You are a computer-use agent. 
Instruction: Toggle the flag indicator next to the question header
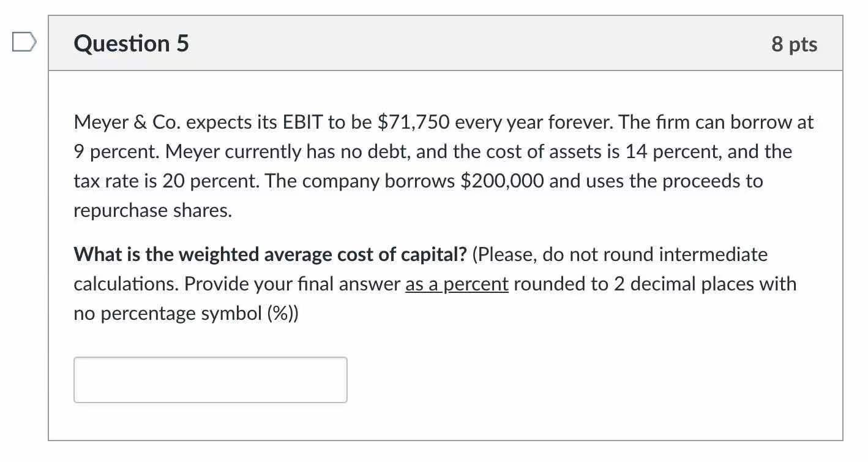23,42
